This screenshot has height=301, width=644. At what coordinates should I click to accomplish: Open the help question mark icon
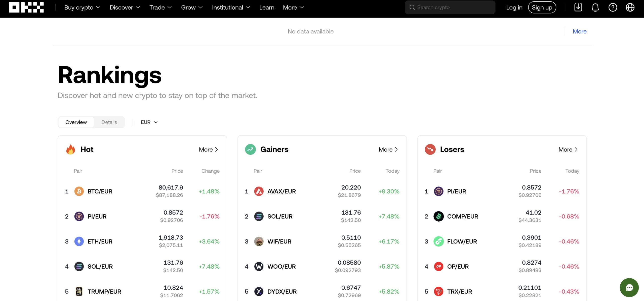tap(613, 7)
